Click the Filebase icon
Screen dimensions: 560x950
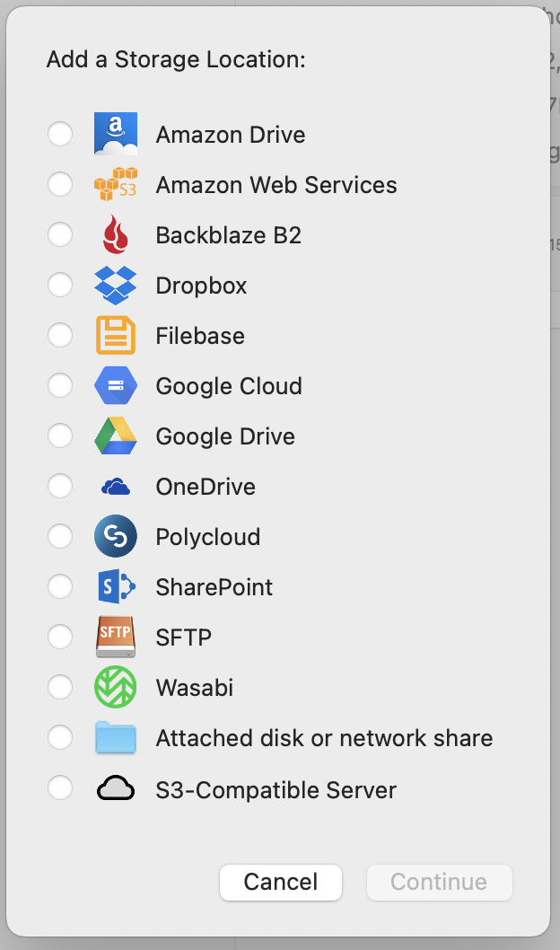click(116, 336)
